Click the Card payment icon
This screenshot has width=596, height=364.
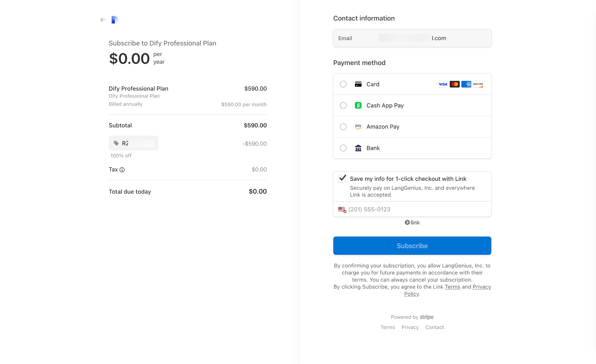tap(358, 84)
